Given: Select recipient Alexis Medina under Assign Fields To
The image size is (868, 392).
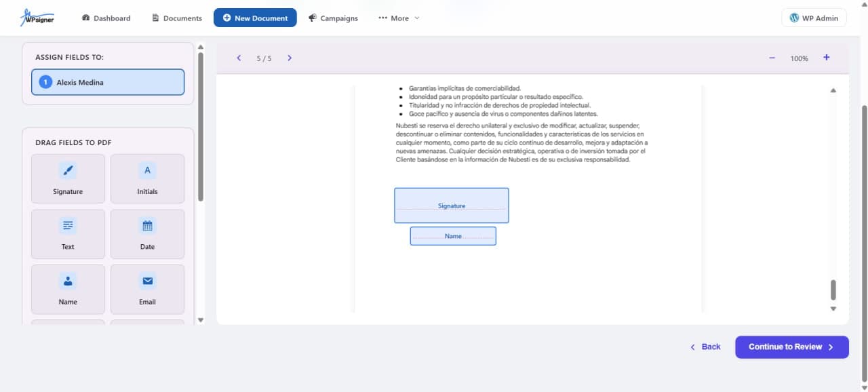Looking at the screenshot, I should tap(107, 81).
